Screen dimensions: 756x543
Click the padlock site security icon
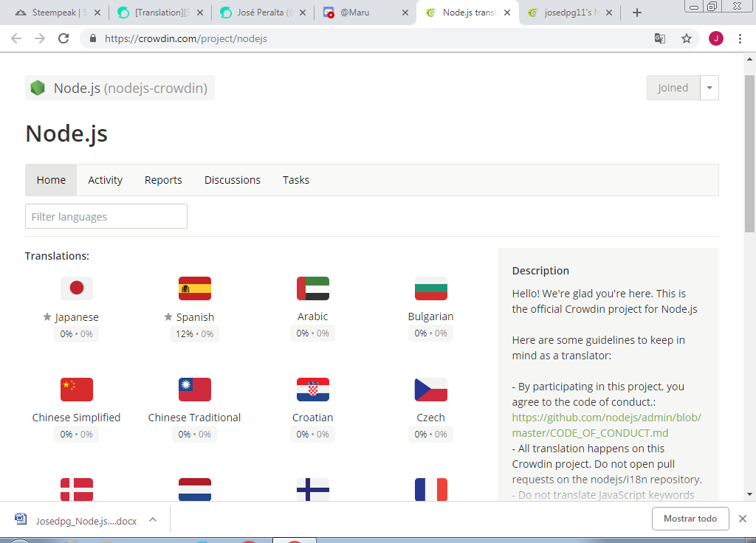pos(93,38)
